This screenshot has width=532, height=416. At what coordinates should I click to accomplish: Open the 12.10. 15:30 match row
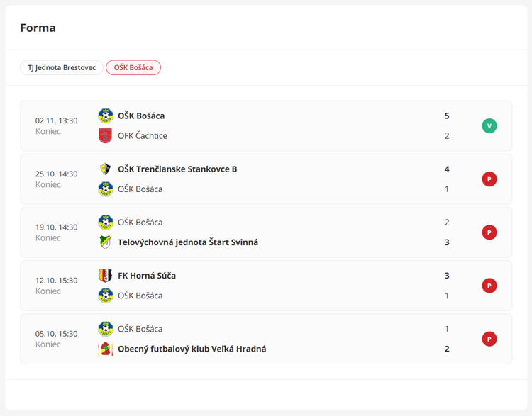click(x=284, y=286)
